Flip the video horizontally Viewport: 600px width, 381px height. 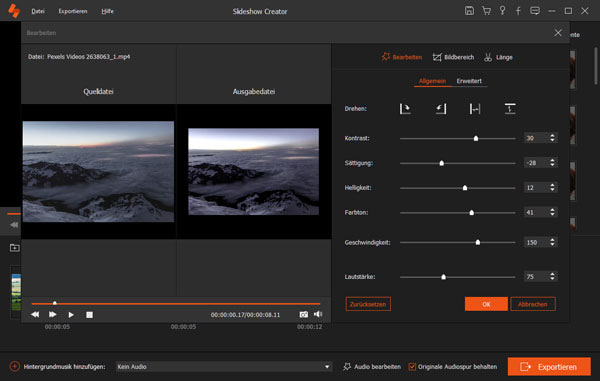[x=475, y=109]
